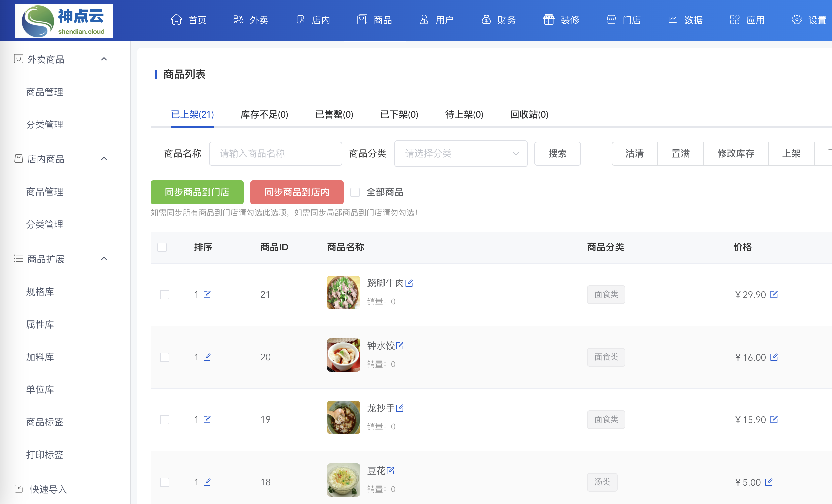Select checkbox for product ID 19 row

[165, 419]
